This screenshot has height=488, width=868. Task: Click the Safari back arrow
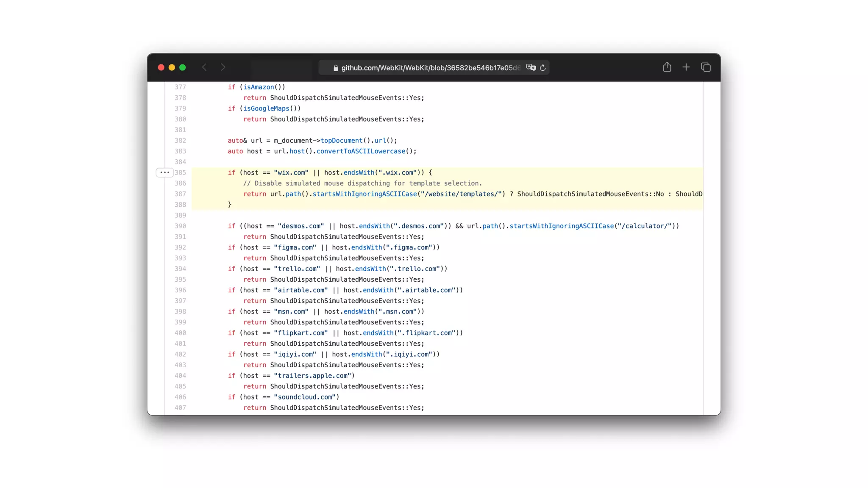pos(204,67)
